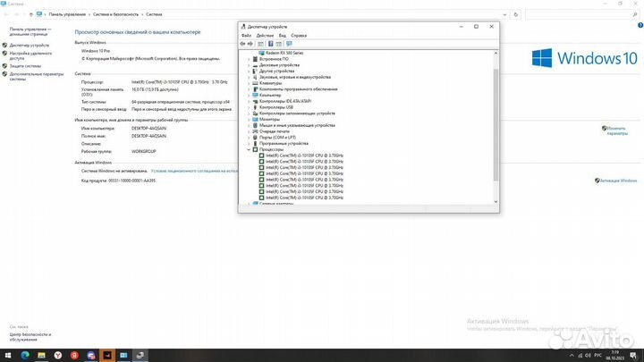Screen dimensions: 644x362
Task: Expand the Встроенное ПО node
Action: [x=249, y=59]
